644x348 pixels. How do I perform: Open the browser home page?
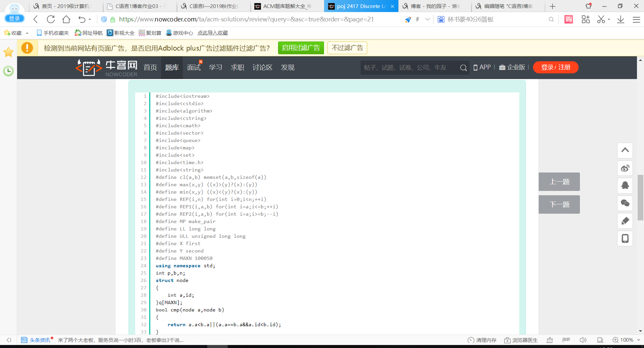[x=66, y=19]
